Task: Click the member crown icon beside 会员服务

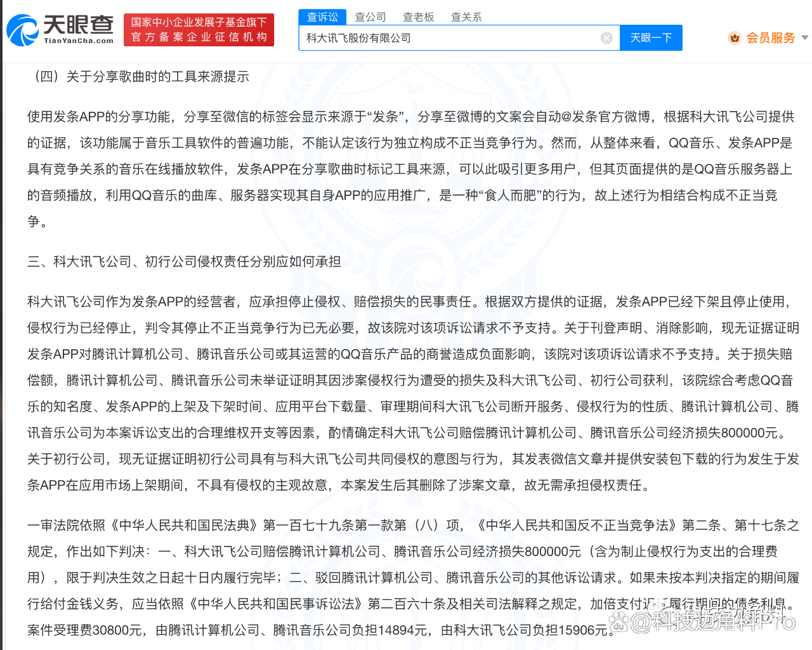Action: [x=735, y=38]
